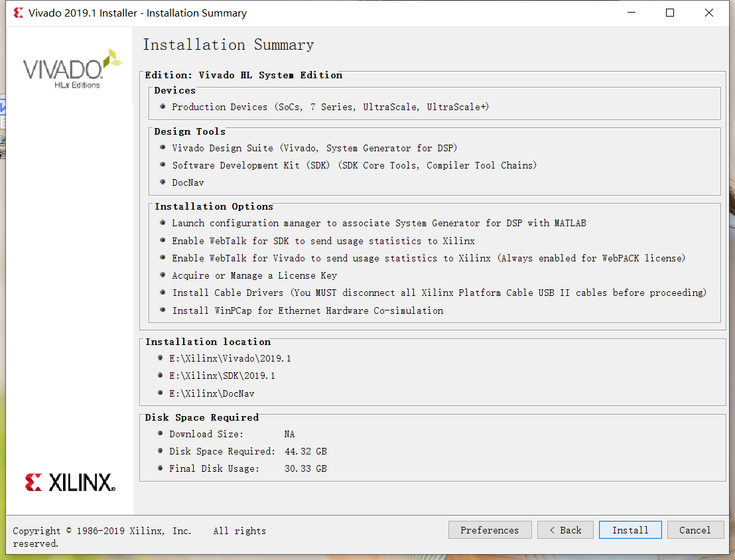The height and width of the screenshot is (560, 735).
Task: Click the Installation Options group label
Action: 214,207
